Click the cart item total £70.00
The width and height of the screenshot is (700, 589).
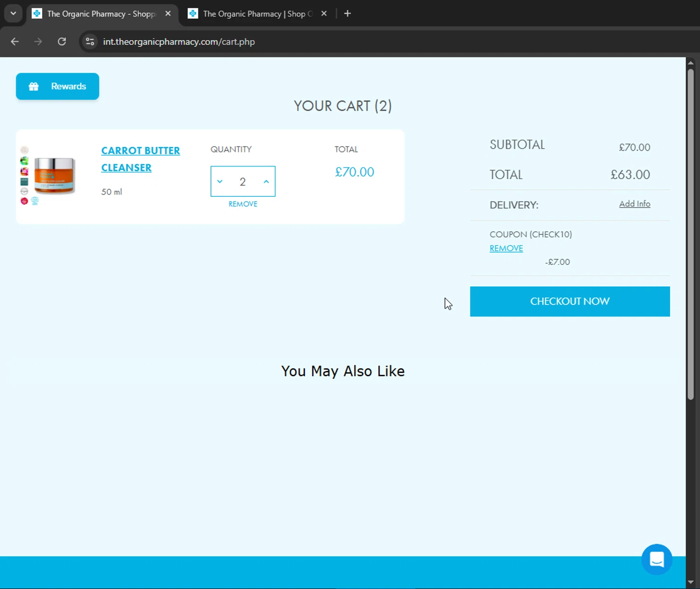point(355,172)
